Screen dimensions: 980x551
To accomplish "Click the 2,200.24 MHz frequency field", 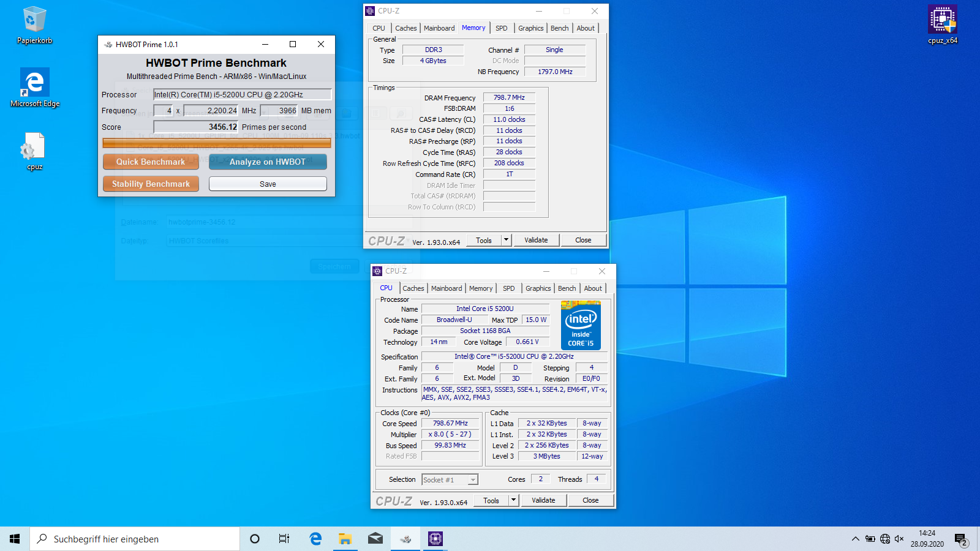I will [211, 110].
